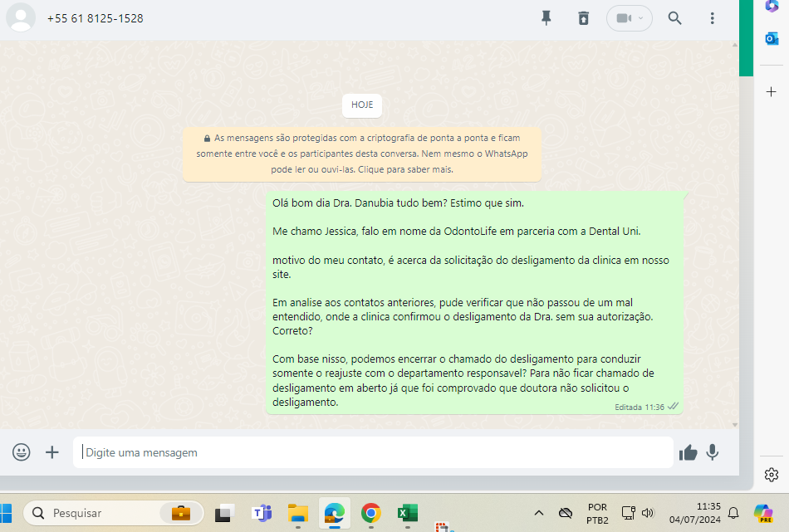
Task: Open the attachment plus menu
Action: pos(51,452)
